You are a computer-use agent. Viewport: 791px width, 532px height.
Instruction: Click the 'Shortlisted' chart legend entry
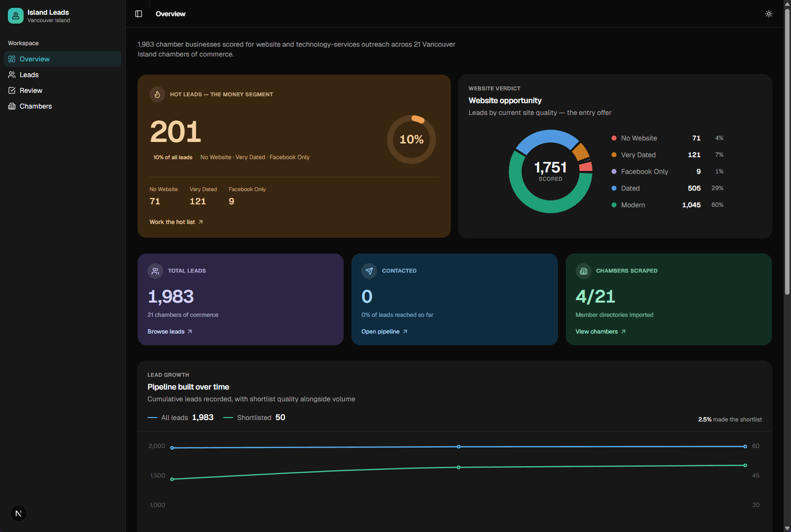(254, 418)
